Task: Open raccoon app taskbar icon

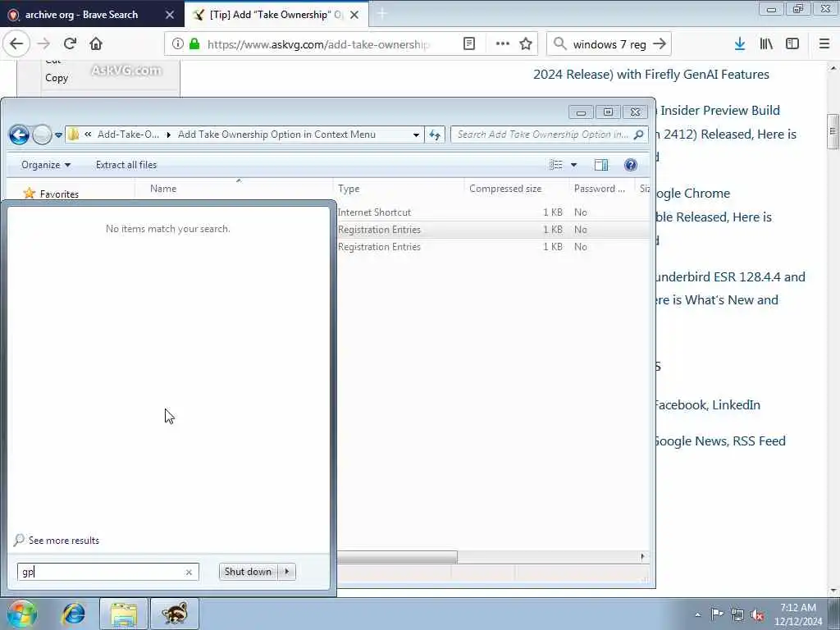Action: 175,614
